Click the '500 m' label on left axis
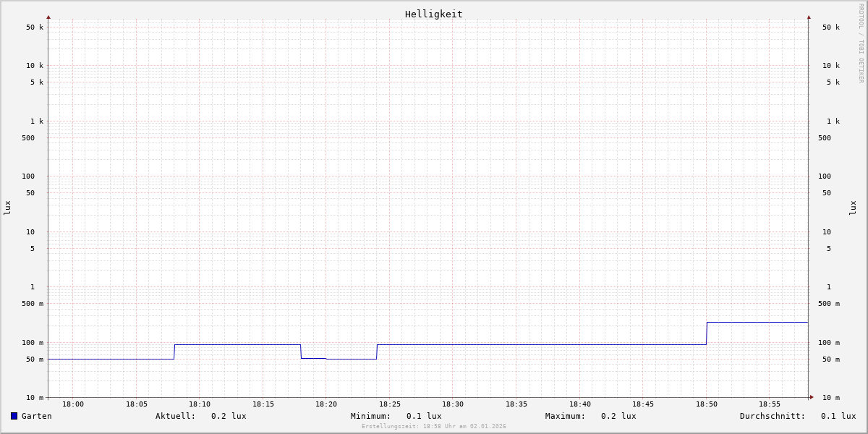The image size is (868, 434). pyautogui.click(x=33, y=304)
